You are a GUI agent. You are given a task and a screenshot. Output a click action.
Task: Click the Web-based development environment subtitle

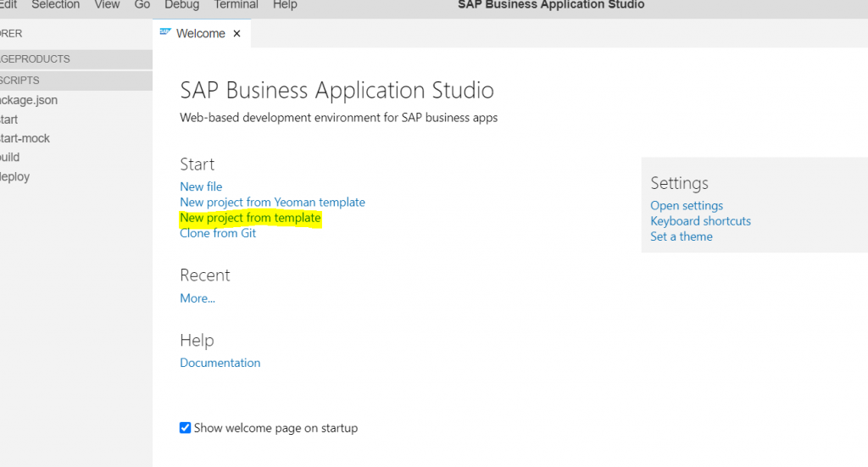[x=339, y=118]
